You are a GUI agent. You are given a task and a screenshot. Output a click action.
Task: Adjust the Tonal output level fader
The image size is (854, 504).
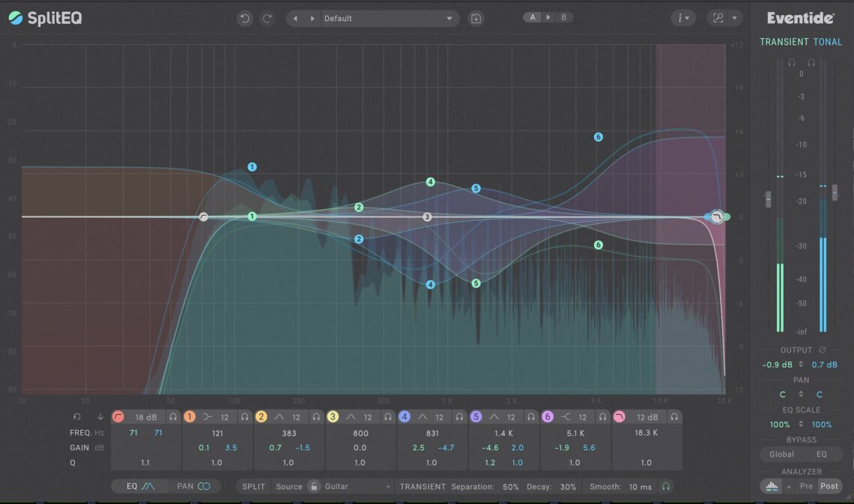coord(835,192)
